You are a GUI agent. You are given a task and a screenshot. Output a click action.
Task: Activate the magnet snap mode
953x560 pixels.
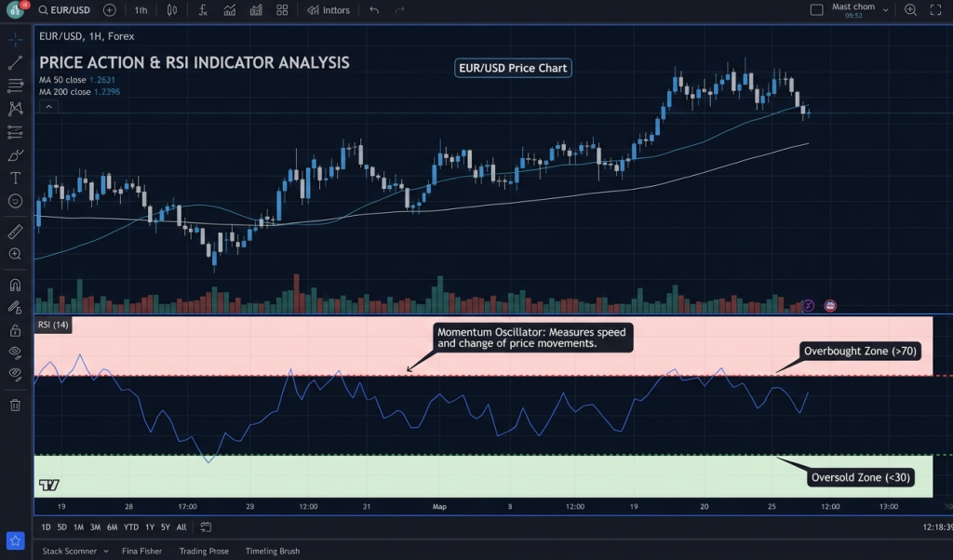[15, 285]
